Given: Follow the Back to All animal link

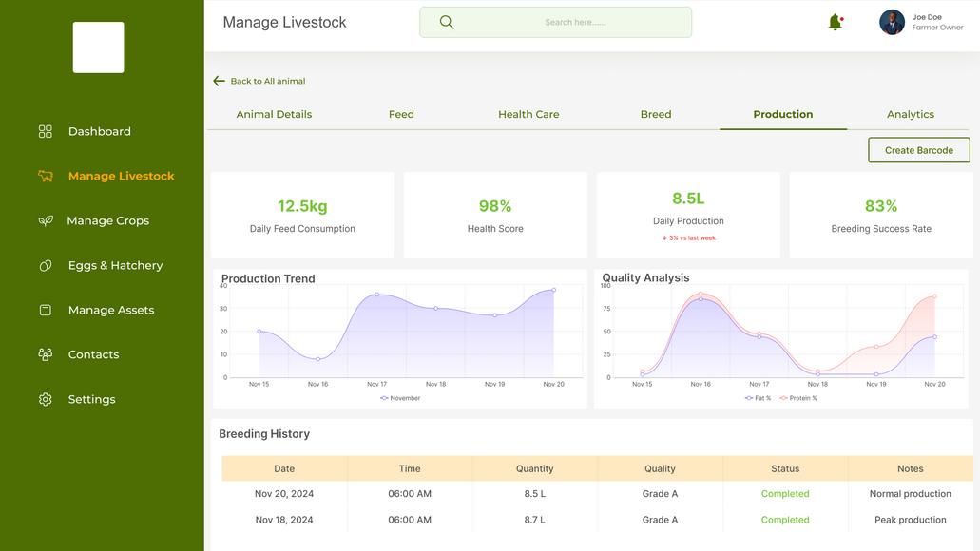Looking at the screenshot, I should [267, 81].
